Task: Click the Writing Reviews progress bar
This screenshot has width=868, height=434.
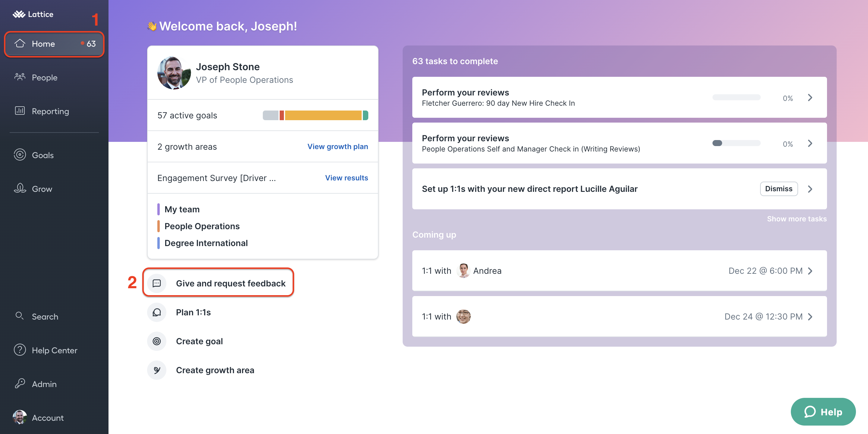Action: [x=736, y=143]
